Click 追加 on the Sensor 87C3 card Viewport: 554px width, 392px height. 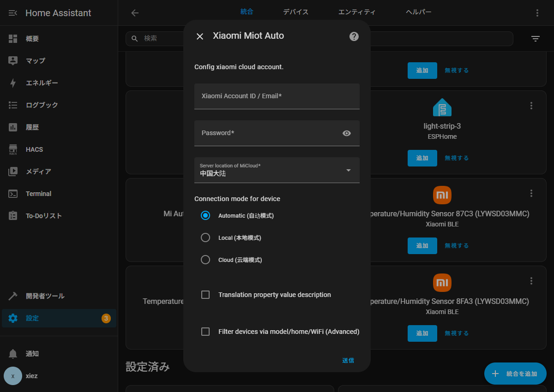click(422, 246)
